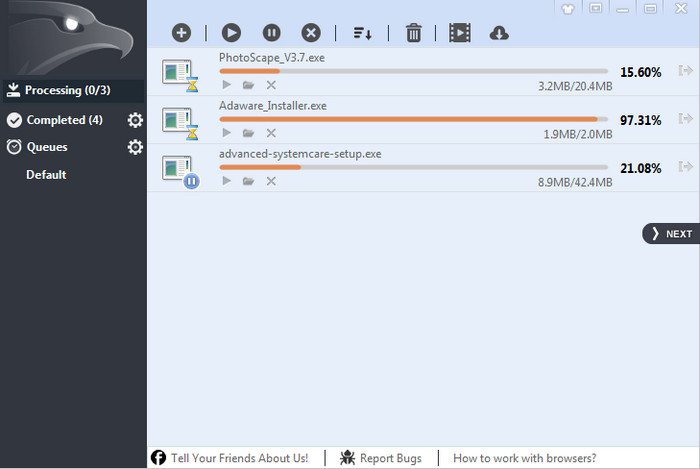The width and height of the screenshot is (700, 469).
Task: Open settings gear next to Queues
Action: pyautogui.click(x=135, y=148)
